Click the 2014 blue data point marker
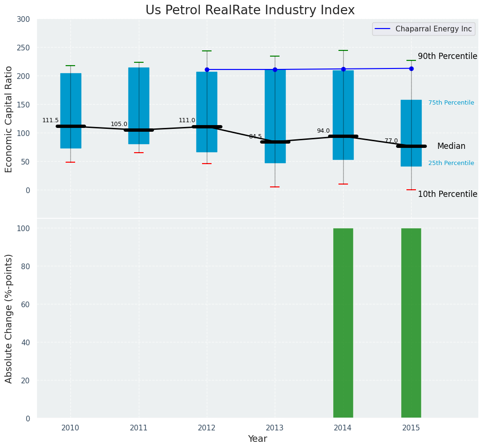Viewport: 483px width, 448px height. pos(343,69)
